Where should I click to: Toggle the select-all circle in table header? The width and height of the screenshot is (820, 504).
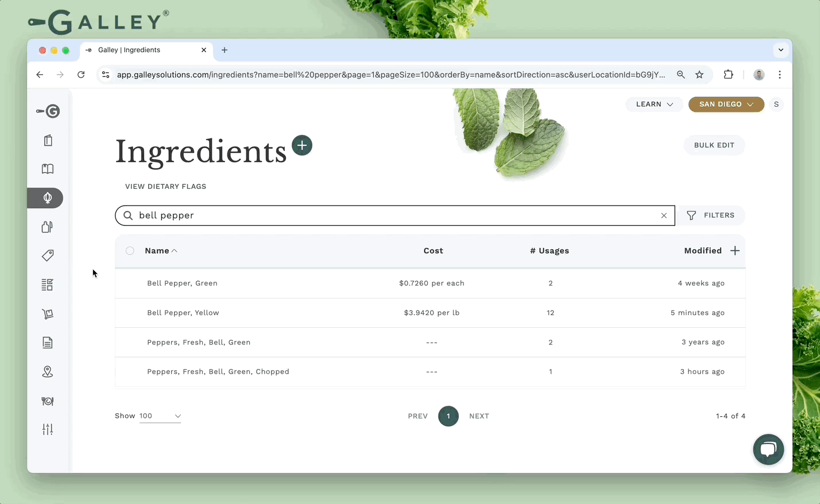tap(130, 251)
